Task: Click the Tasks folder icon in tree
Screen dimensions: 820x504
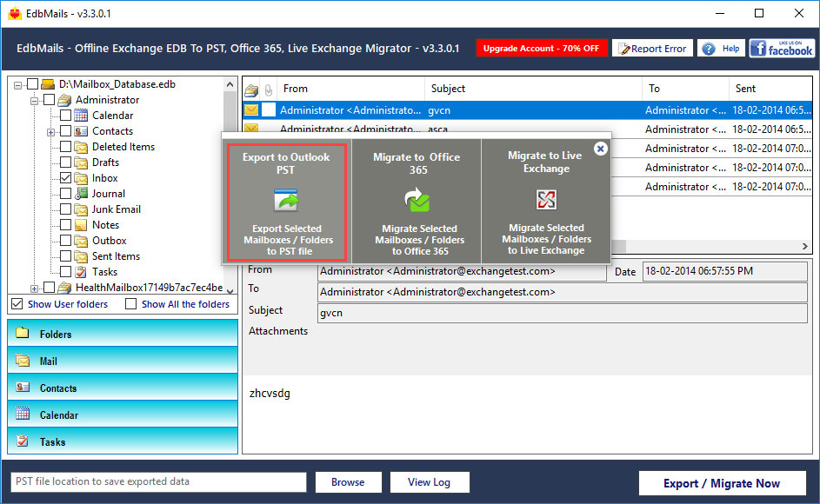Action: [x=81, y=272]
